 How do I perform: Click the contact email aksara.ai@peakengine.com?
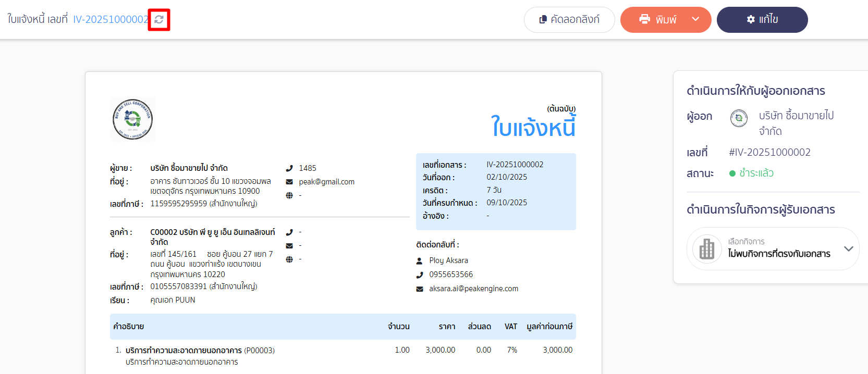pos(474,289)
